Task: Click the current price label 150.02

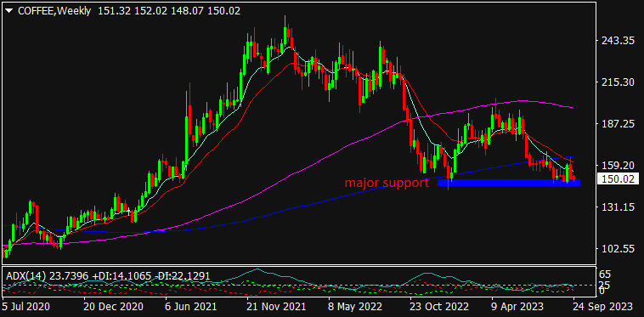Action: [618, 179]
